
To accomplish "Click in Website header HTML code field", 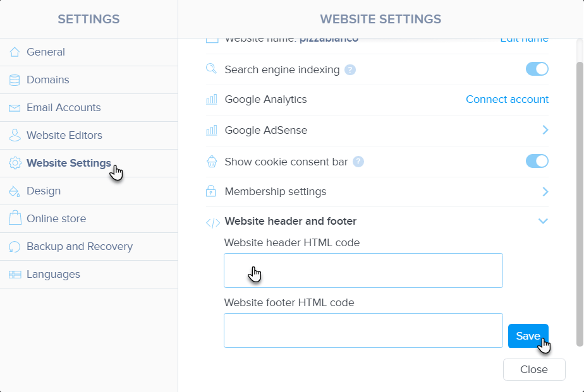I will [x=363, y=271].
